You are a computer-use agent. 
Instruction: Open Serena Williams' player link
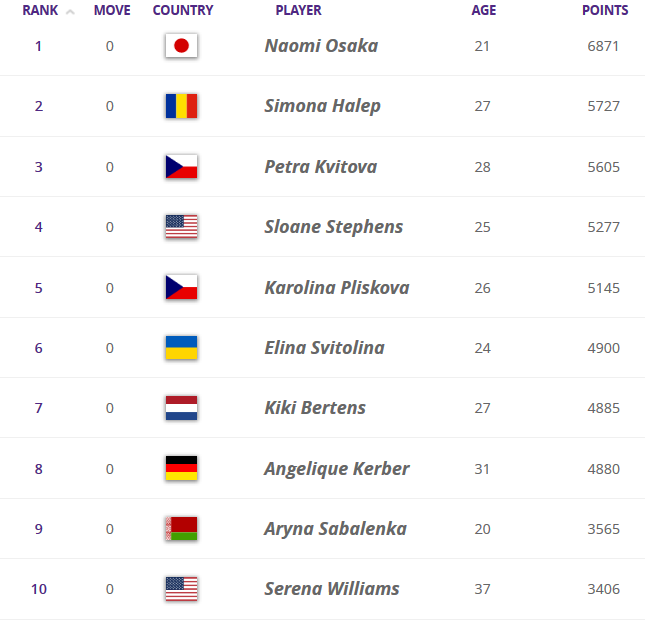click(332, 589)
